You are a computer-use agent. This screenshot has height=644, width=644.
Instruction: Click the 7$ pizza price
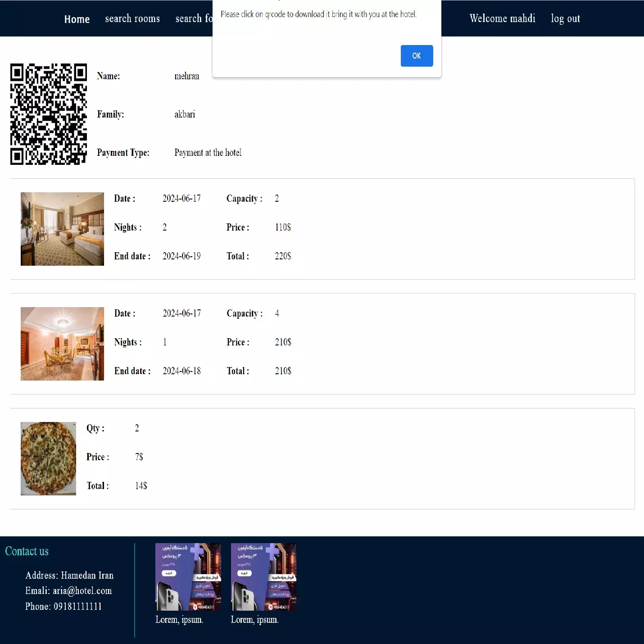pyautogui.click(x=139, y=457)
